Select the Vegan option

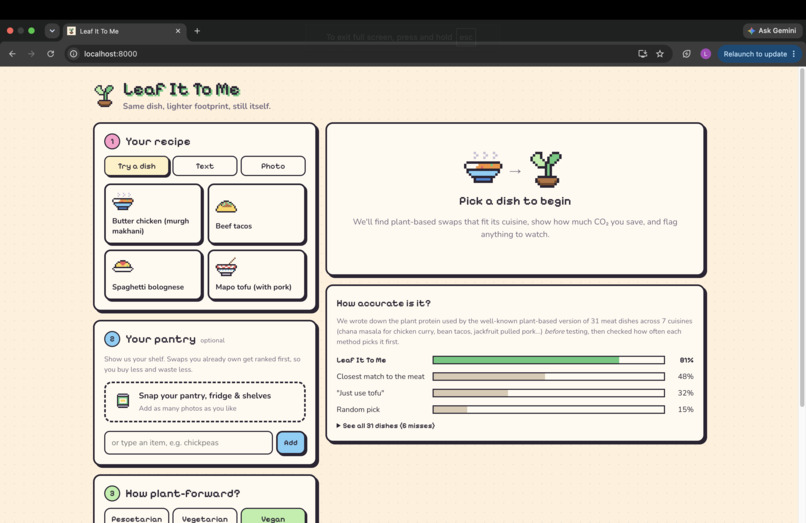273,516
